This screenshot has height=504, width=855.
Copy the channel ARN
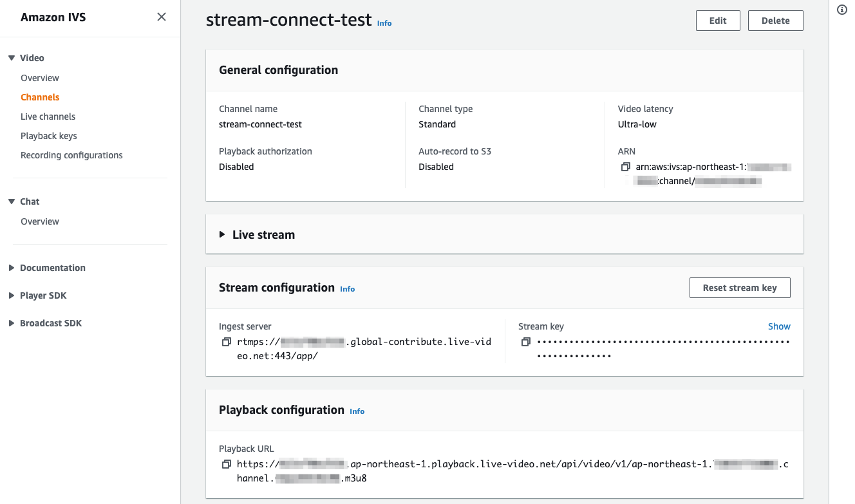625,167
